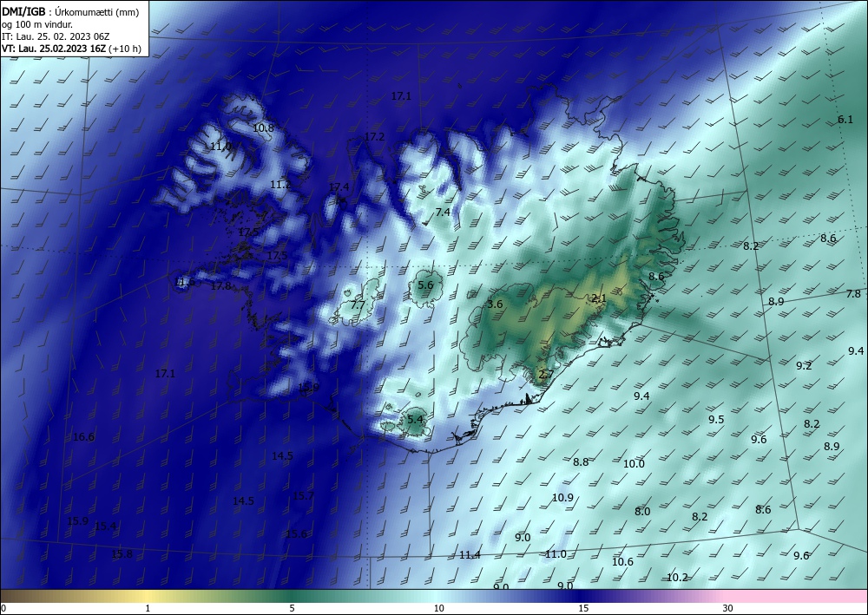The height and width of the screenshot is (615, 868).
Task: Click the 9.2 map value
Action: (x=804, y=365)
